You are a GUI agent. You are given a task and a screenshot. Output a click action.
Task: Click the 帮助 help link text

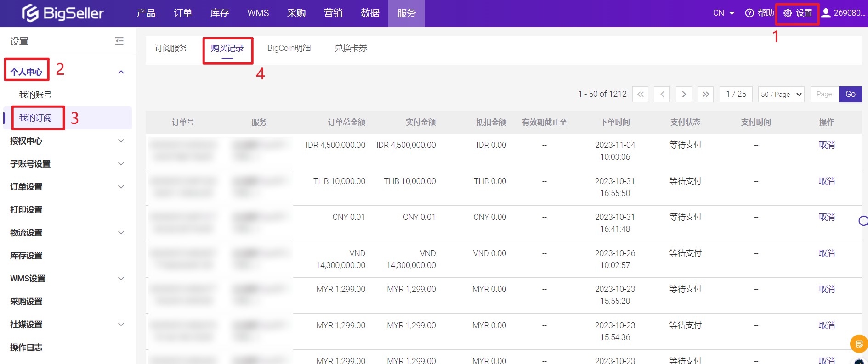tap(766, 13)
